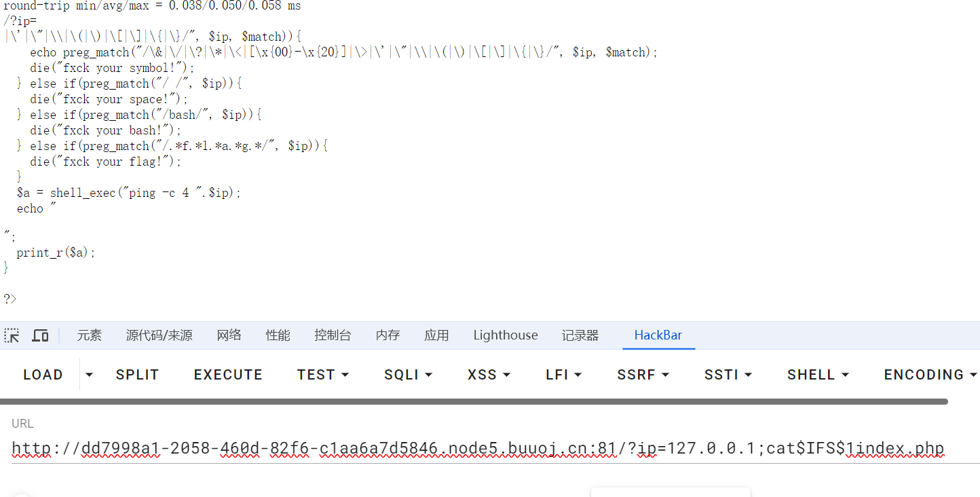
Task: Click EXECUTE to send the request
Action: [x=228, y=375]
